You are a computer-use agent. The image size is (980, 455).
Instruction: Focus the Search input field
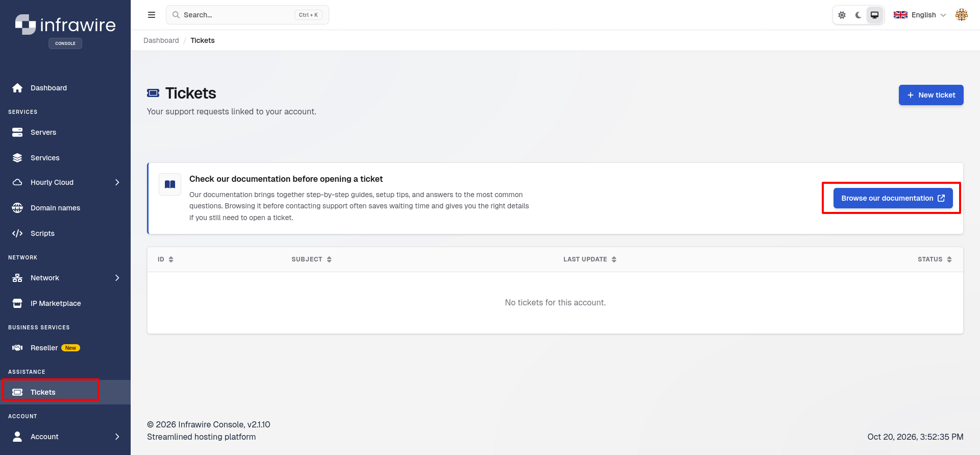coord(248,15)
